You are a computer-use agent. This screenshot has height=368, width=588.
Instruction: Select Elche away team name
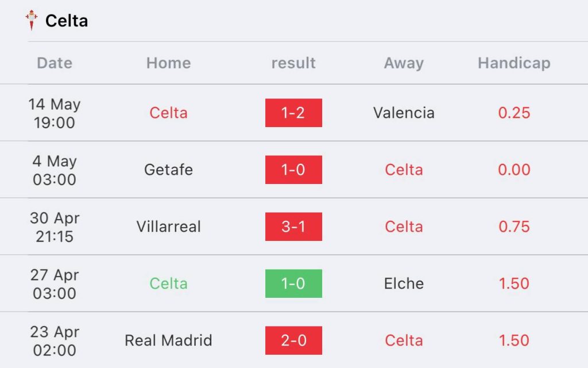click(404, 283)
